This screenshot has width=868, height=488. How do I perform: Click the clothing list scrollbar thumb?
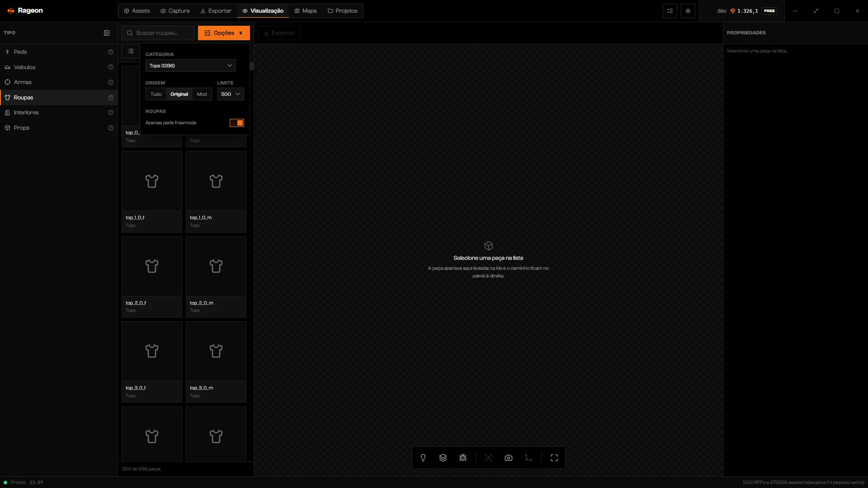tap(251, 66)
